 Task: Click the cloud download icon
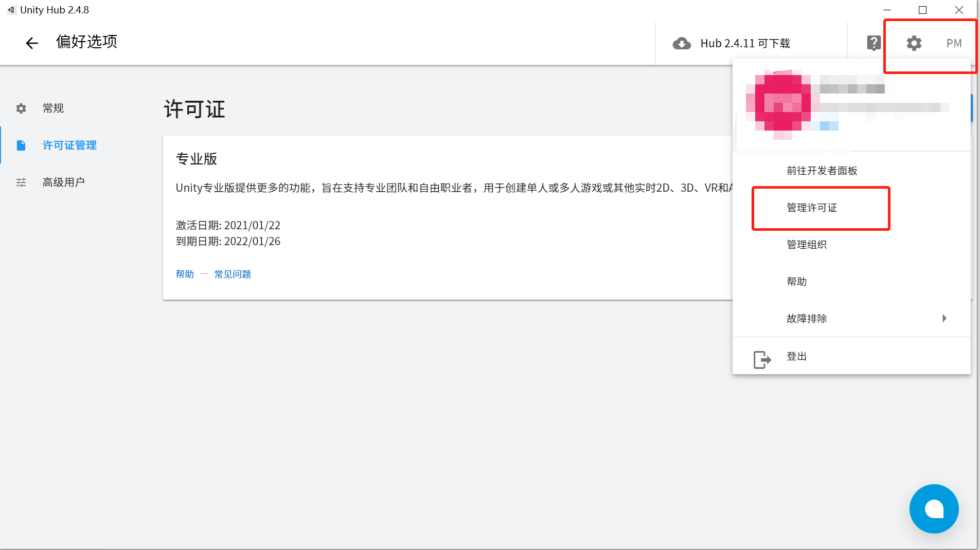[x=682, y=44]
